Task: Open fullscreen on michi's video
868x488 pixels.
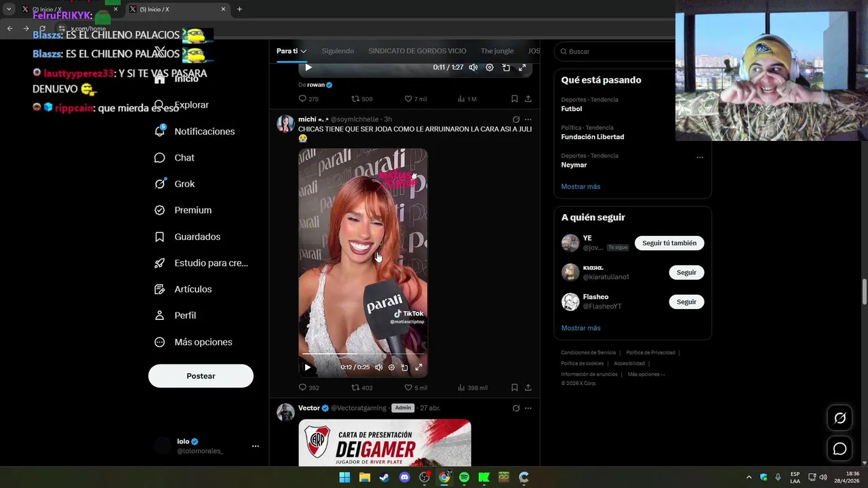Action: (418, 367)
